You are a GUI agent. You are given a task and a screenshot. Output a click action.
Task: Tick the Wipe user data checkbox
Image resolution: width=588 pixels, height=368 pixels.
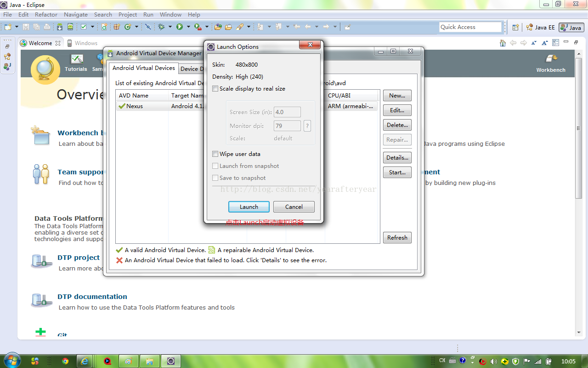(215, 154)
